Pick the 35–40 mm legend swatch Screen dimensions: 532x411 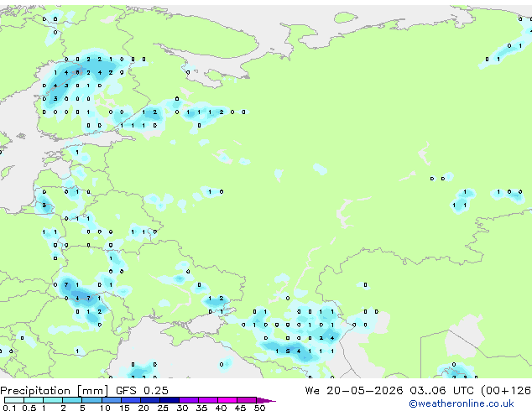pyautogui.click(x=208, y=400)
